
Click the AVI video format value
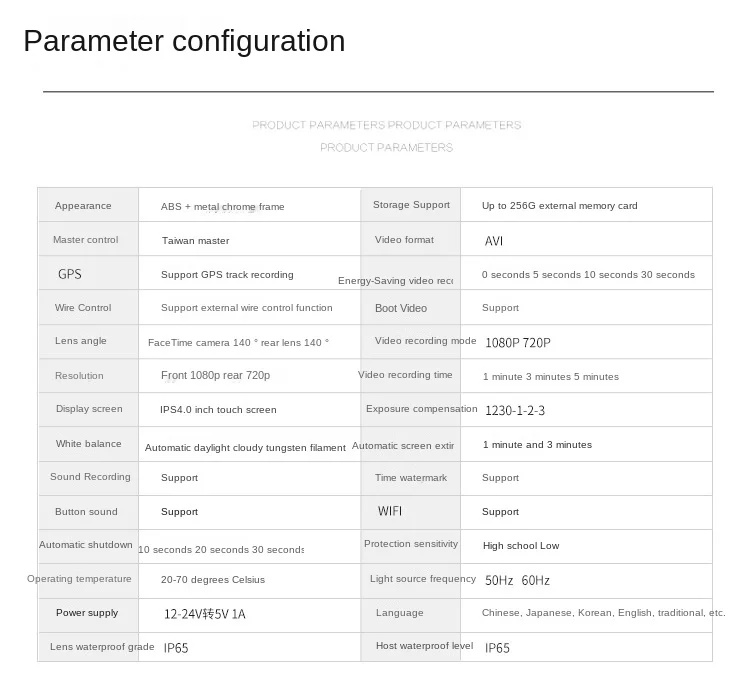494,241
